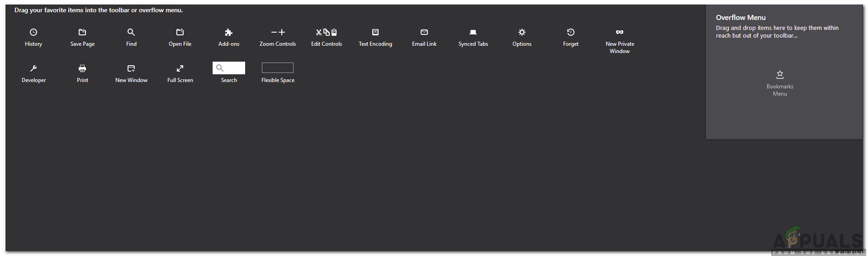The width and height of the screenshot is (868, 256).
Task: Select the Flexible Space rectangle
Action: [x=278, y=68]
